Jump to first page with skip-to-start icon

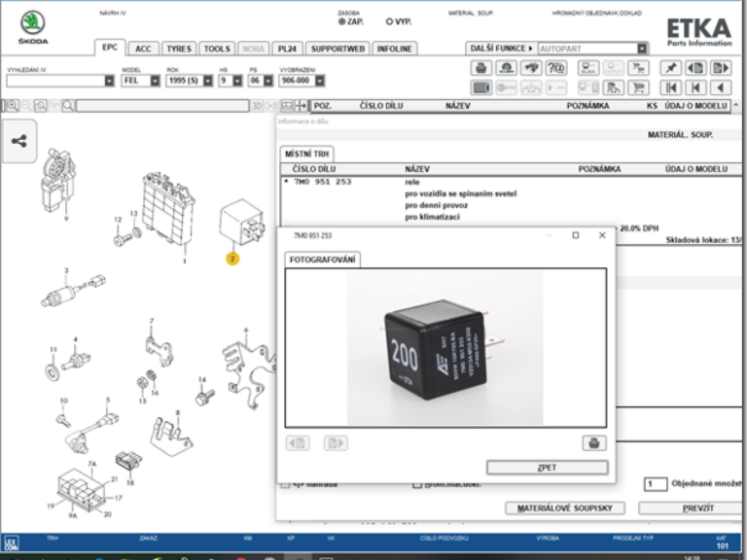point(670,87)
